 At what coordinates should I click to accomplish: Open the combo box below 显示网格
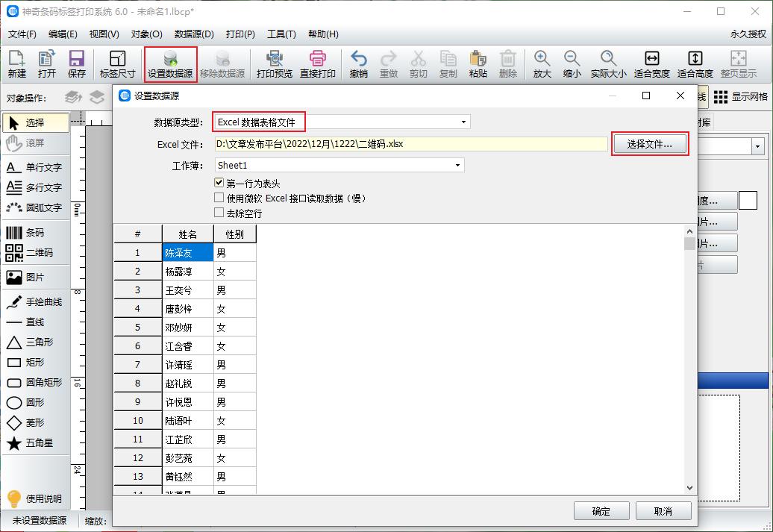759,145
